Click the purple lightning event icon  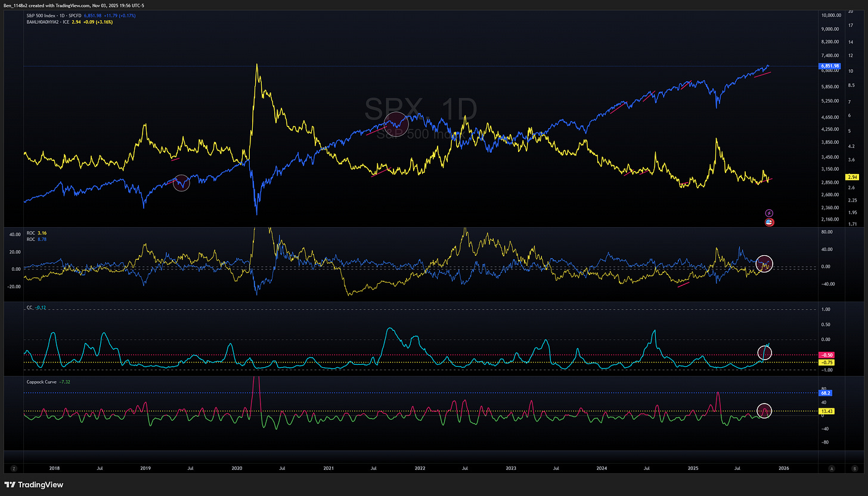click(769, 213)
